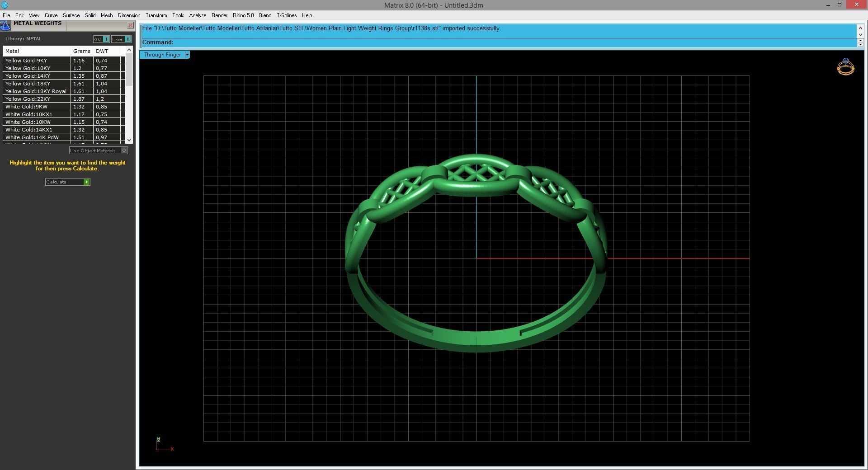
Task: Open the Solid menu
Action: click(x=90, y=15)
